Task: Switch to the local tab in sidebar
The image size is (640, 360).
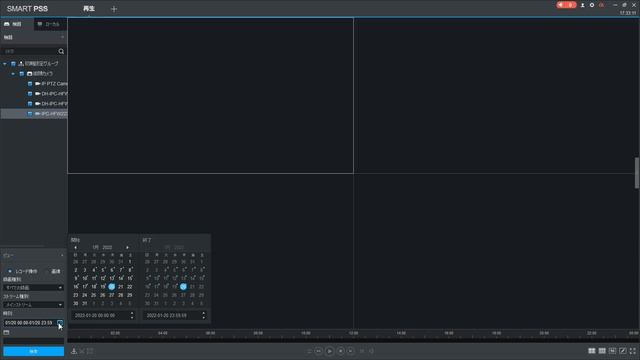Action: click(50, 24)
